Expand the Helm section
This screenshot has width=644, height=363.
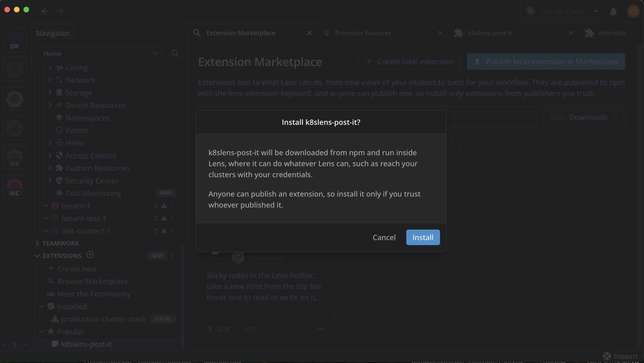coord(50,143)
